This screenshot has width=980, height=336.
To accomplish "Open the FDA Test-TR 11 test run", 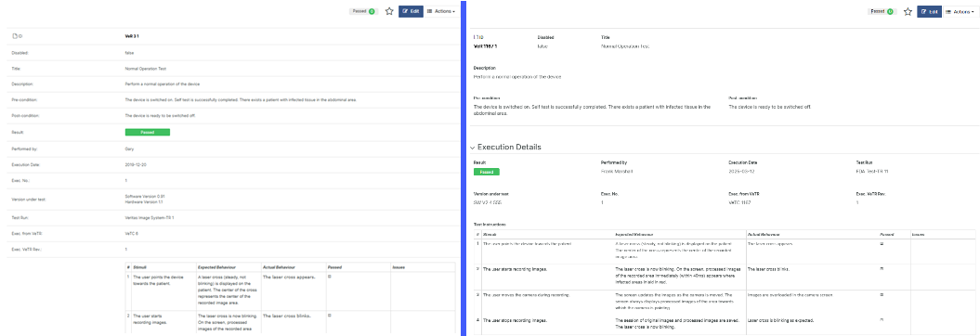I will pos(871,171).
